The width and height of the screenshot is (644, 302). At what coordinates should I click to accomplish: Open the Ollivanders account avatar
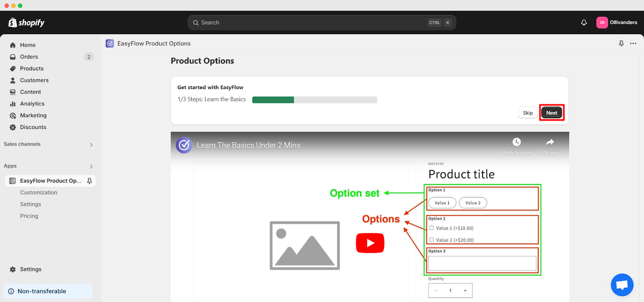(602, 23)
